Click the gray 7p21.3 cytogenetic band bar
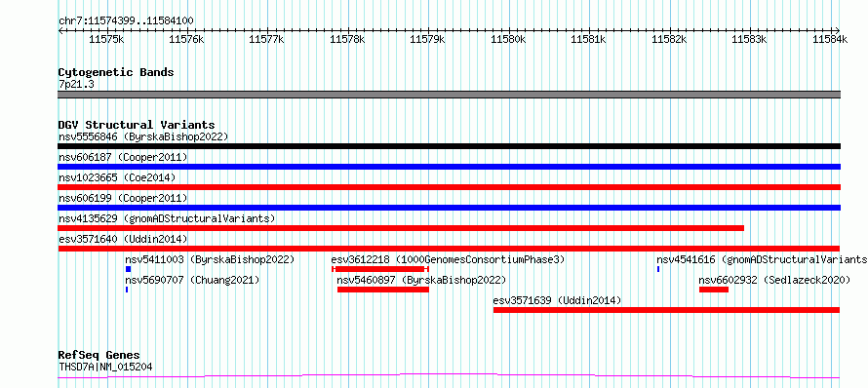Viewport: 868px width, 388px height. 449,95
